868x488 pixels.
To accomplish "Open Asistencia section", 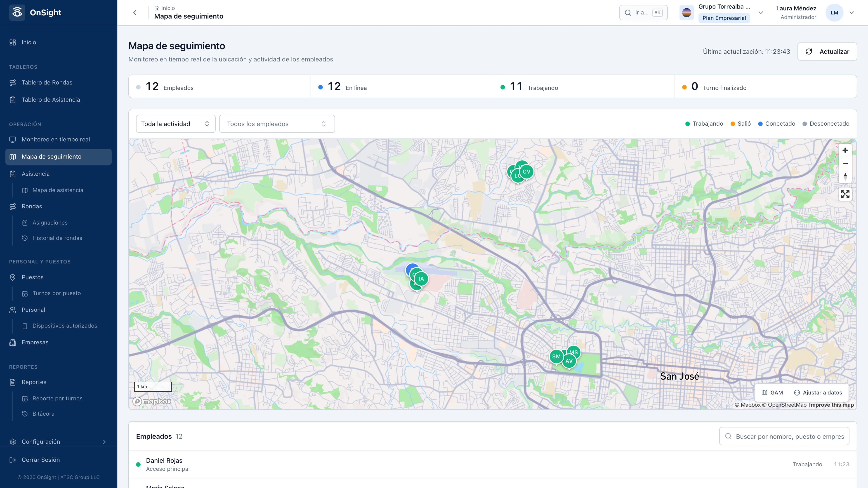I will pos(59,174).
